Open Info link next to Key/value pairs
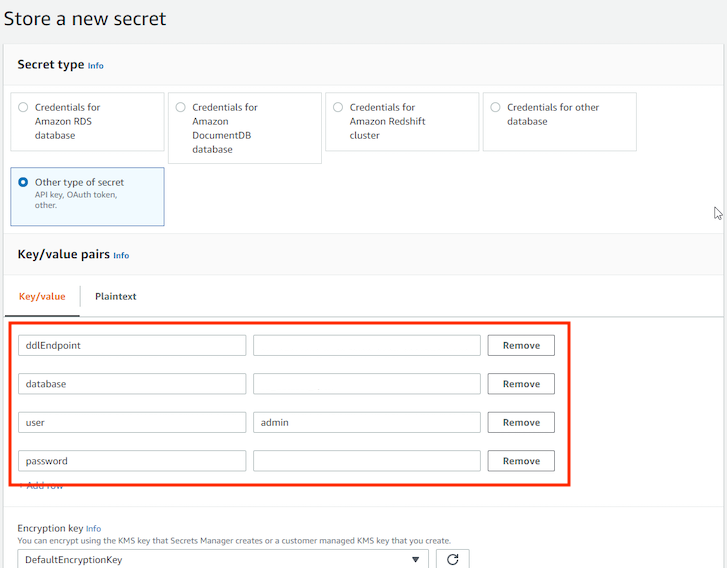 point(121,256)
